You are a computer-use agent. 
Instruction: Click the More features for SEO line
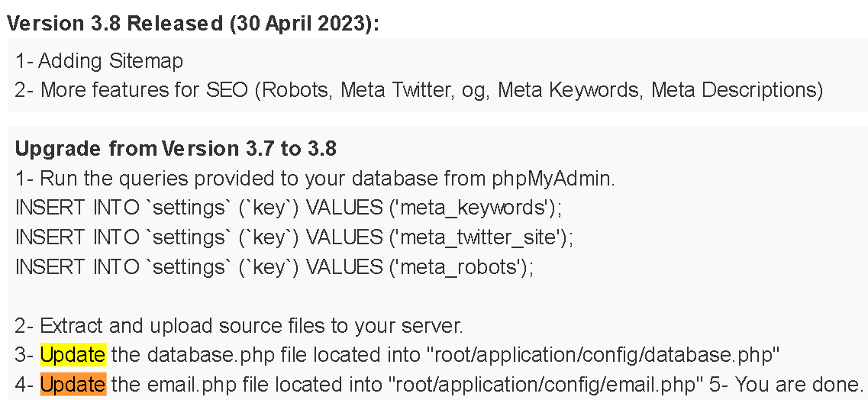click(419, 89)
